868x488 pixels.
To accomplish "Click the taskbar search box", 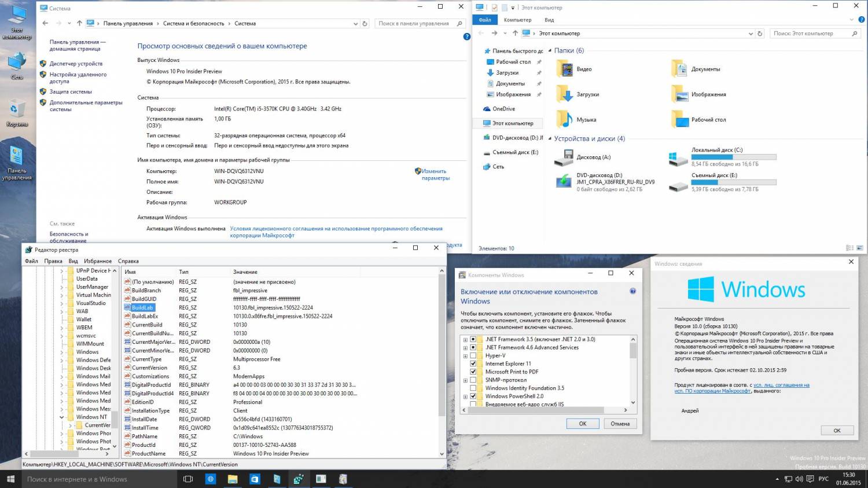I will point(99,479).
